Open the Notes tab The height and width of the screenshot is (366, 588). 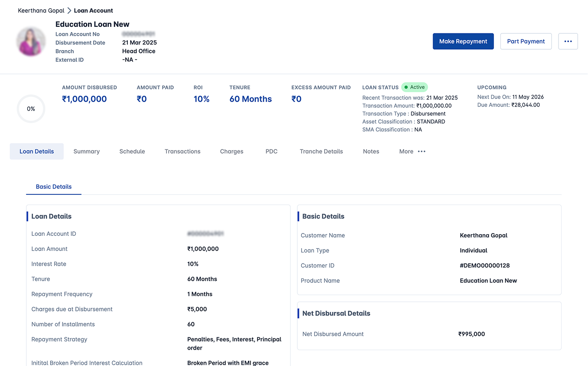(x=371, y=151)
